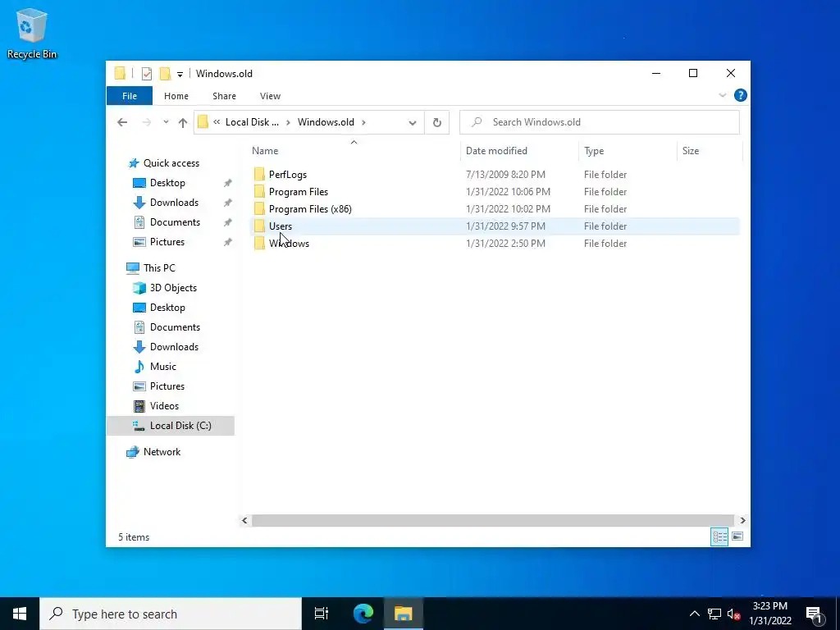Sort by the Type column header
The image size is (840, 630).
click(628, 151)
